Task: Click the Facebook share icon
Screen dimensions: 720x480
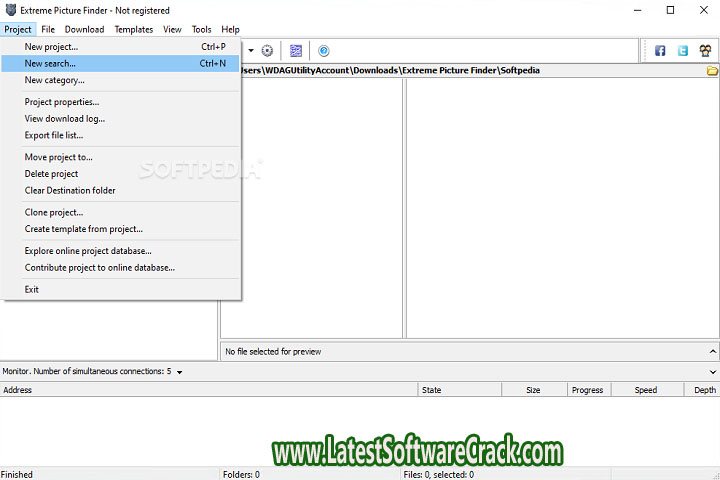Action: coord(660,51)
